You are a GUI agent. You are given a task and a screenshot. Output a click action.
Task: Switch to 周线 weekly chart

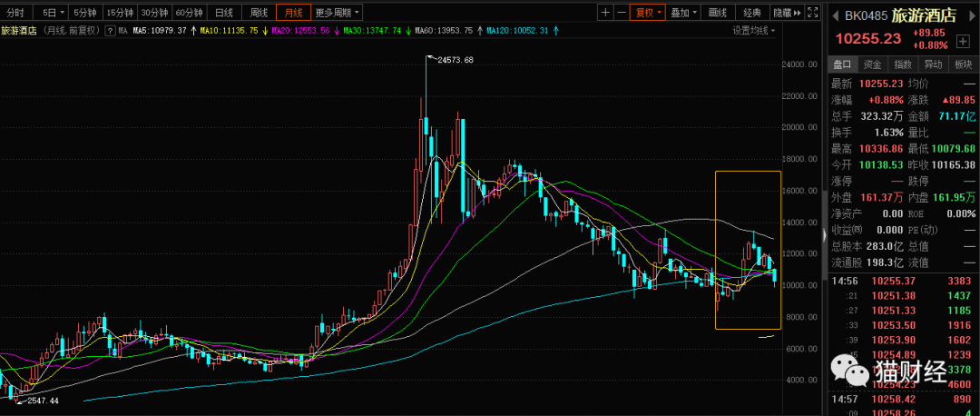258,13
